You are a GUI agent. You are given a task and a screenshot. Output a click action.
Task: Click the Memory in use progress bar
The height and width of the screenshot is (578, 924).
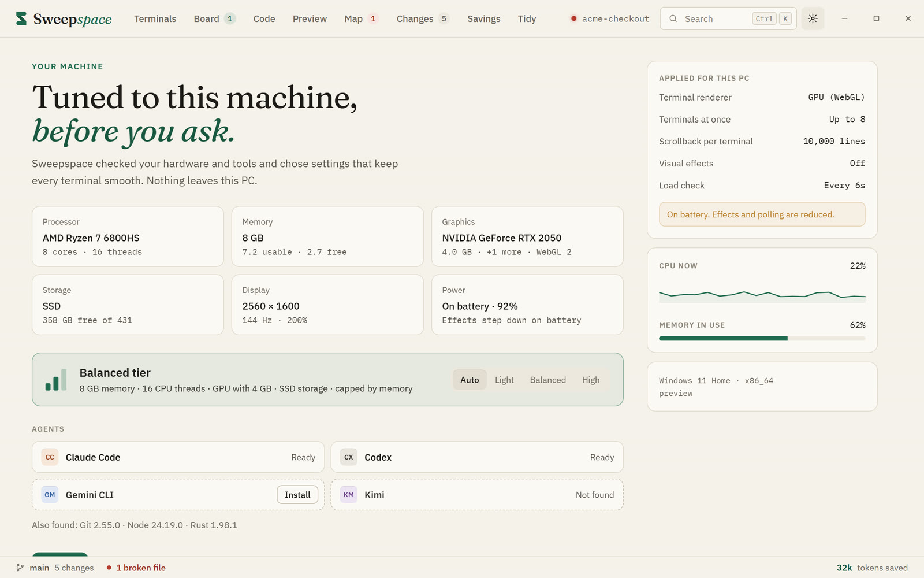coord(762,338)
